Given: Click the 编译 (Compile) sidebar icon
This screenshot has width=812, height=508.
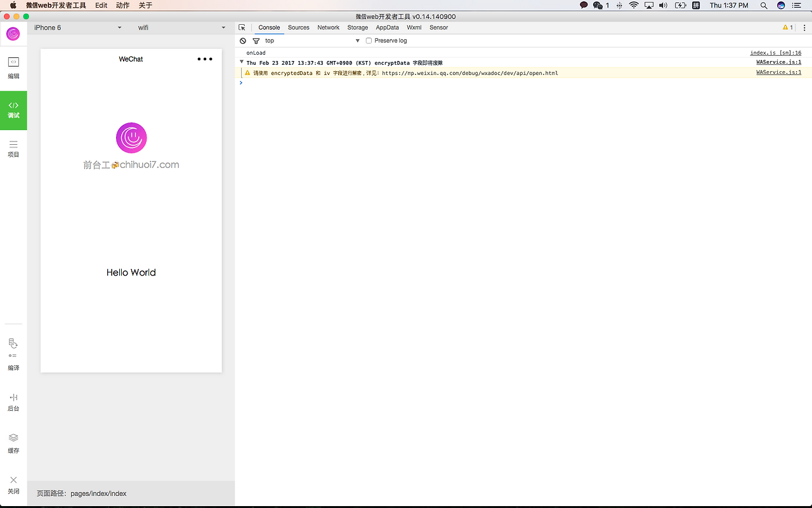Looking at the screenshot, I should (x=13, y=354).
